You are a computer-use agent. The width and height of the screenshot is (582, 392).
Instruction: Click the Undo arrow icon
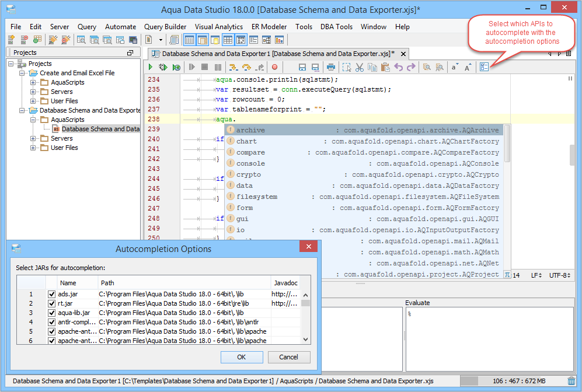click(x=398, y=67)
